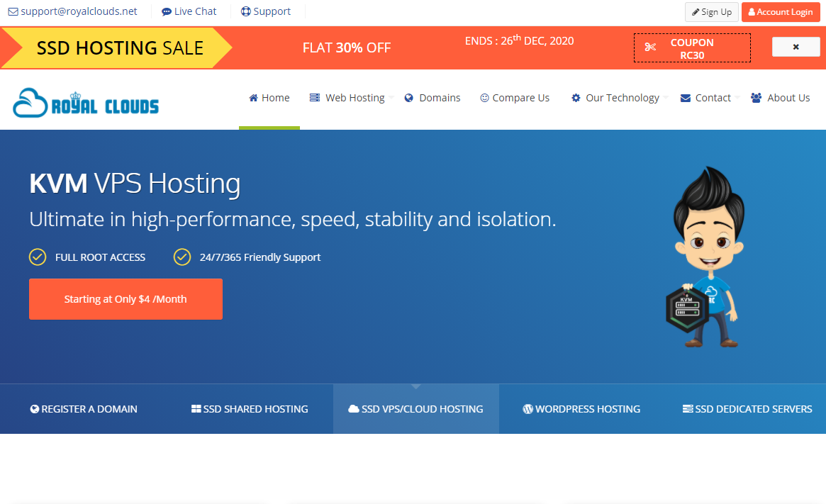Viewport: 826px width, 504px height.
Task: Expand the Contact dropdown arrow
Action: (737, 98)
